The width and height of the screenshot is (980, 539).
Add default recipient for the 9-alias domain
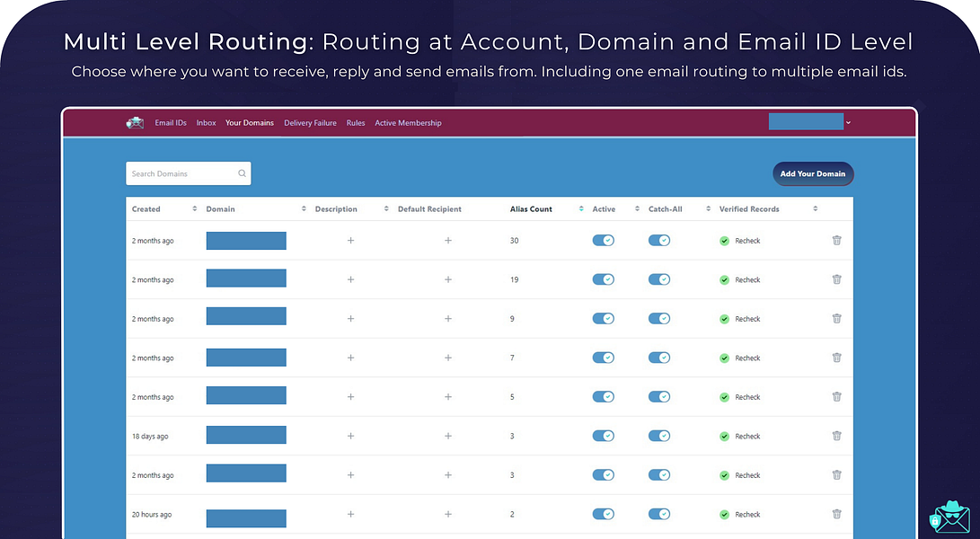click(x=448, y=318)
